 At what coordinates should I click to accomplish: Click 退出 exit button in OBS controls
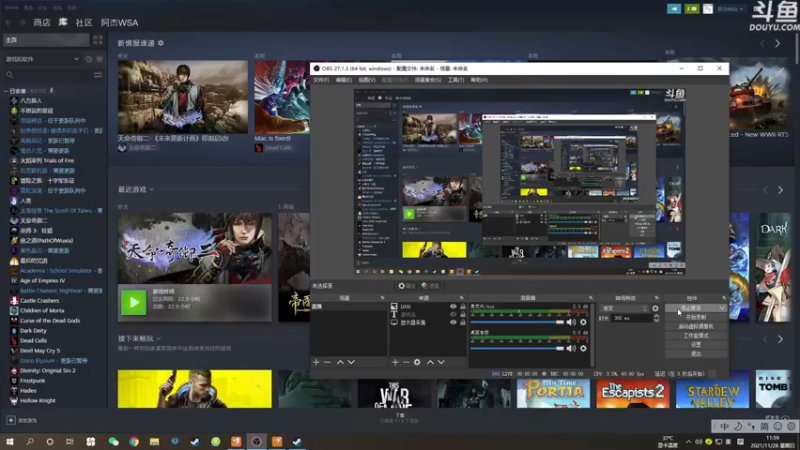[696, 354]
